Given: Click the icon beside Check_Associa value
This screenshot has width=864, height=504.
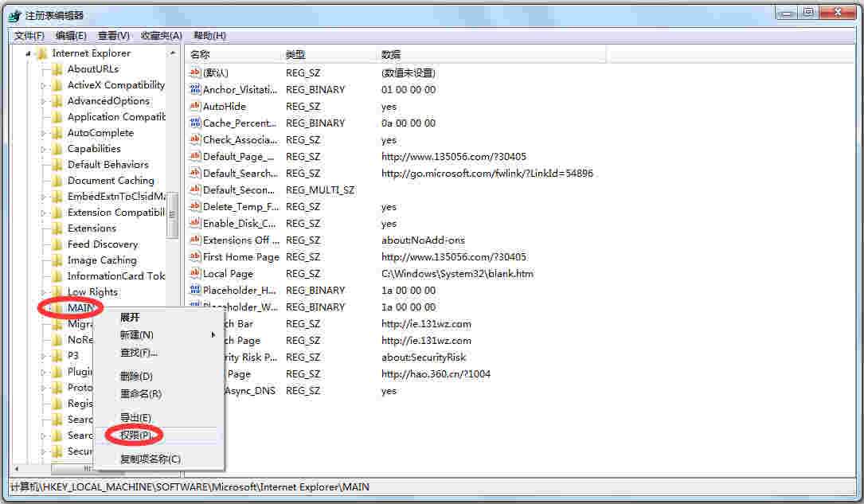Looking at the screenshot, I should (x=194, y=139).
